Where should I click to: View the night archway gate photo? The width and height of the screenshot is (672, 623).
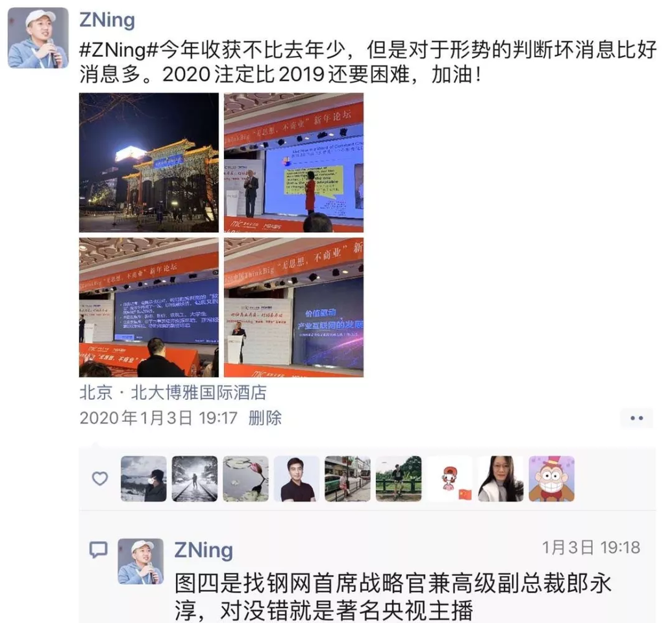tap(149, 162)
